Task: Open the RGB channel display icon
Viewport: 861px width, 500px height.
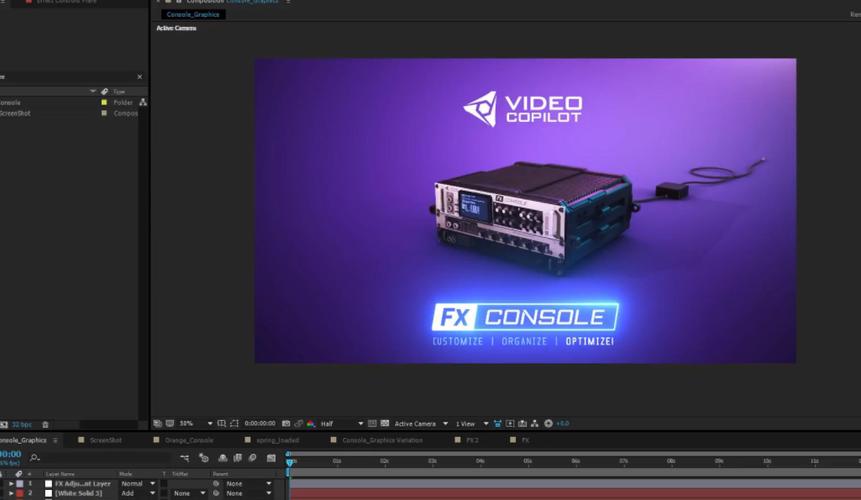Action: coord(311,424)
